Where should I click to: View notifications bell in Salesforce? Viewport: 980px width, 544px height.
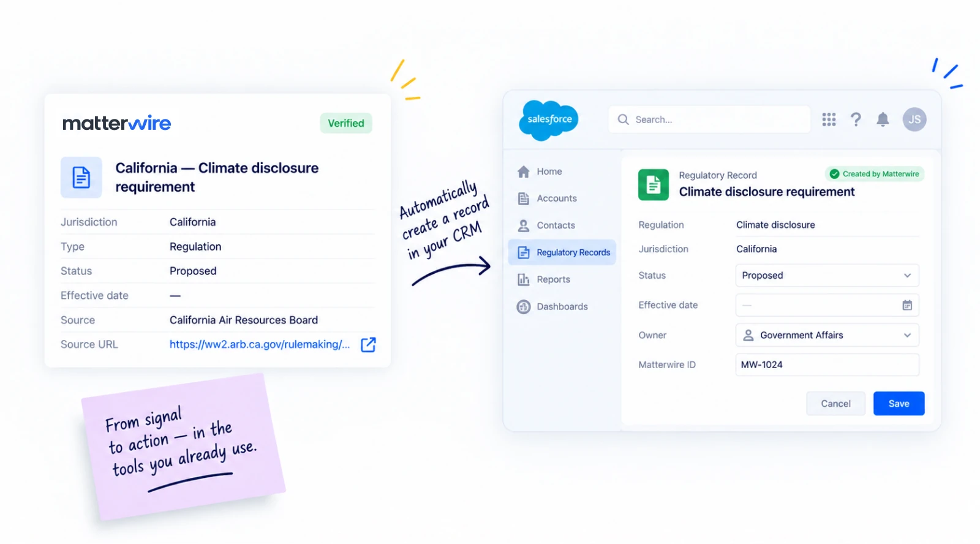click(883, 119)
